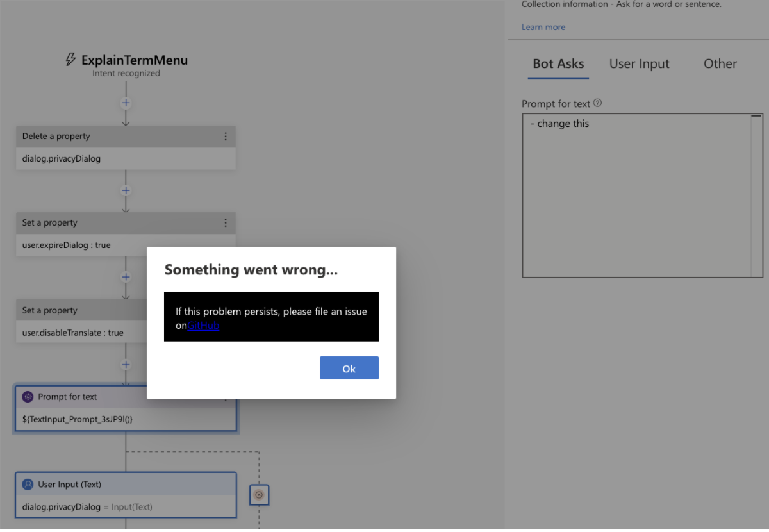The width and height of the screenshot is (769, 532).
Task: Click the plus icon below user.expireDialog action
Action: (126, 277)
